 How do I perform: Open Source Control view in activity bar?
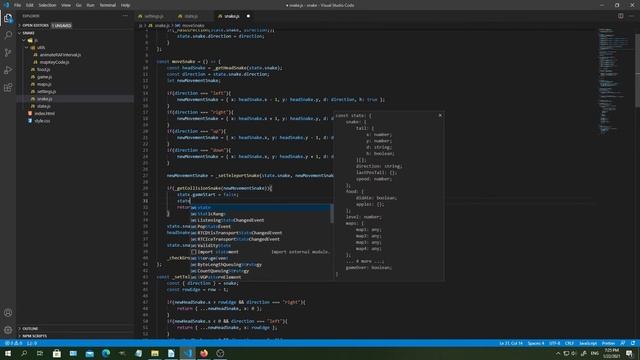click(8, 53)
